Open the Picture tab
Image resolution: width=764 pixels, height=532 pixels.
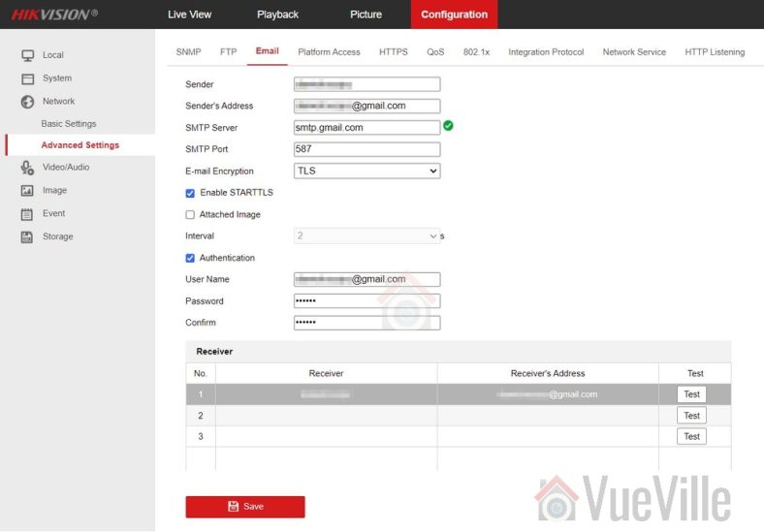(366, 15)
